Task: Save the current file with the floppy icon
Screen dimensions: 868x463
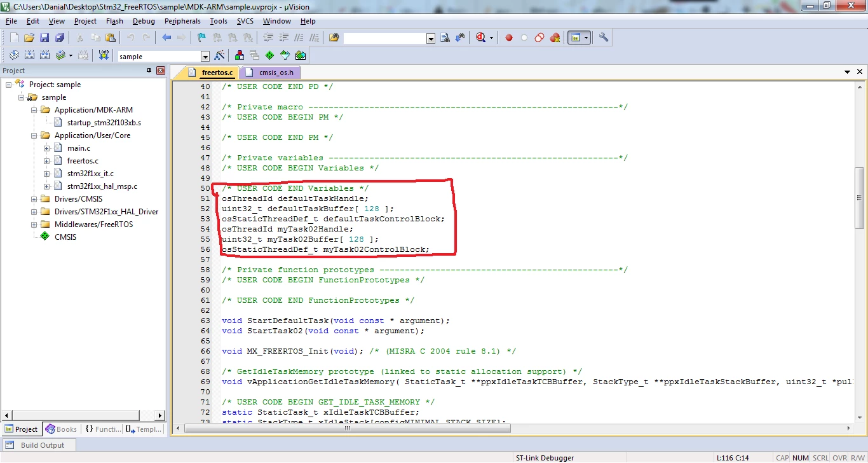Action: [44, 38]
